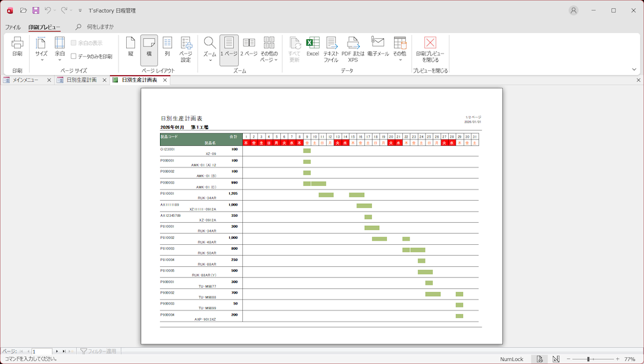
Task: Export the report to Excel
Action: [312, 47]
